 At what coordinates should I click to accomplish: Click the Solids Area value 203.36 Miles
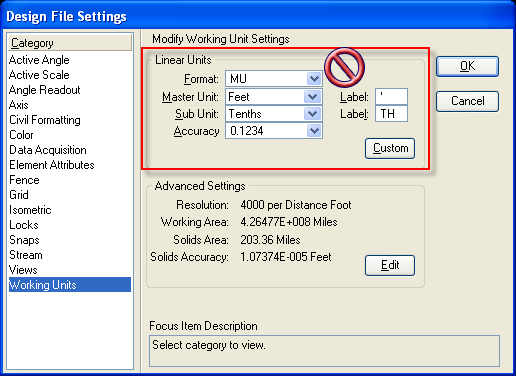pyautogui.click(x=270, y=240)
